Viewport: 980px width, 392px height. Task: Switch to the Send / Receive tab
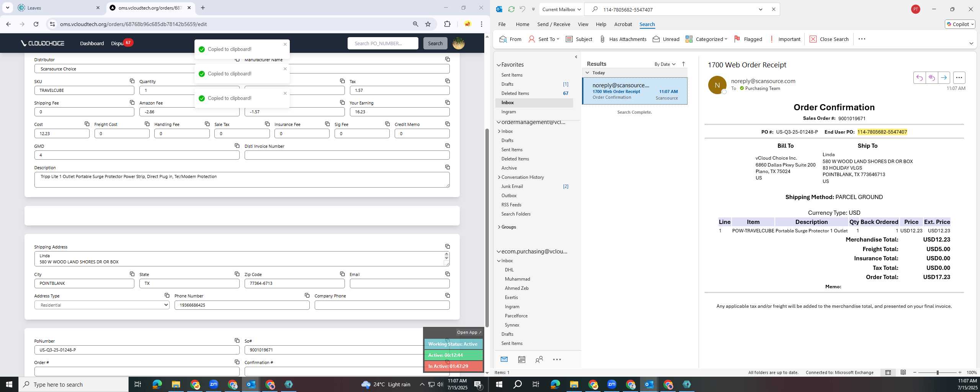(x=554, y=24)
